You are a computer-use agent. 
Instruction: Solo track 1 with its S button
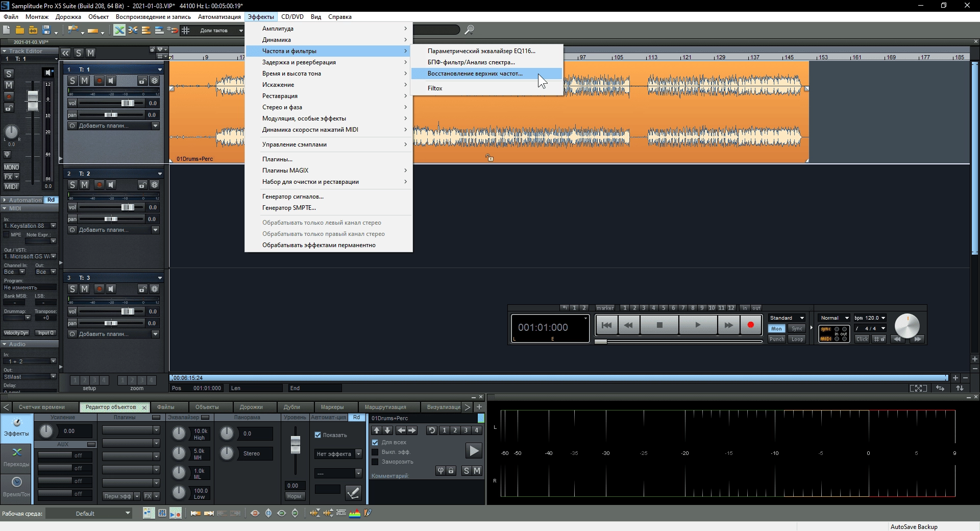coord(72,81)
